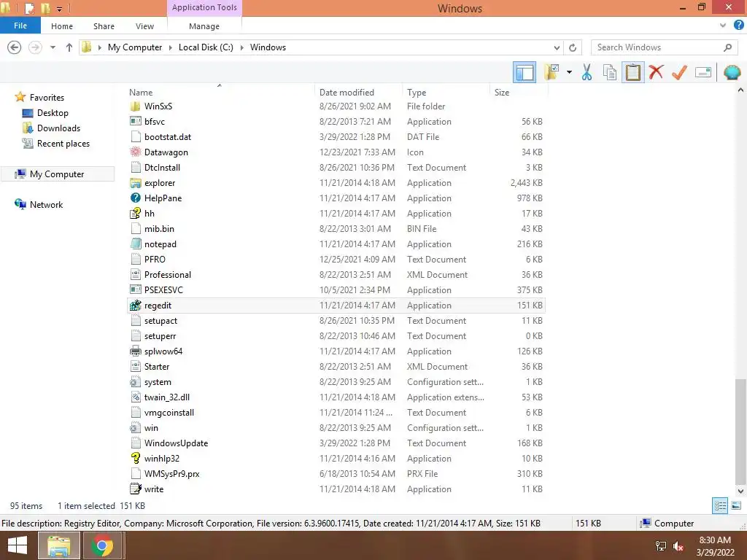Select the splwow64 printer icon

pyautogui.click(x=136, y=351)
